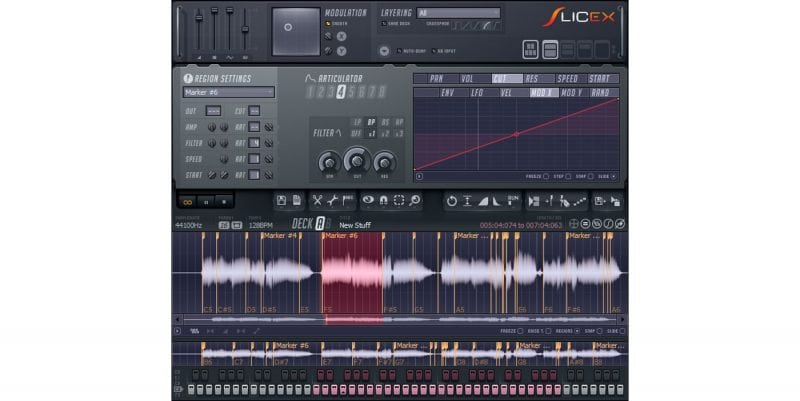Screen dimensions: 800x401
Task: Click the magnifier zoom icon
Action: coord(415,201)
